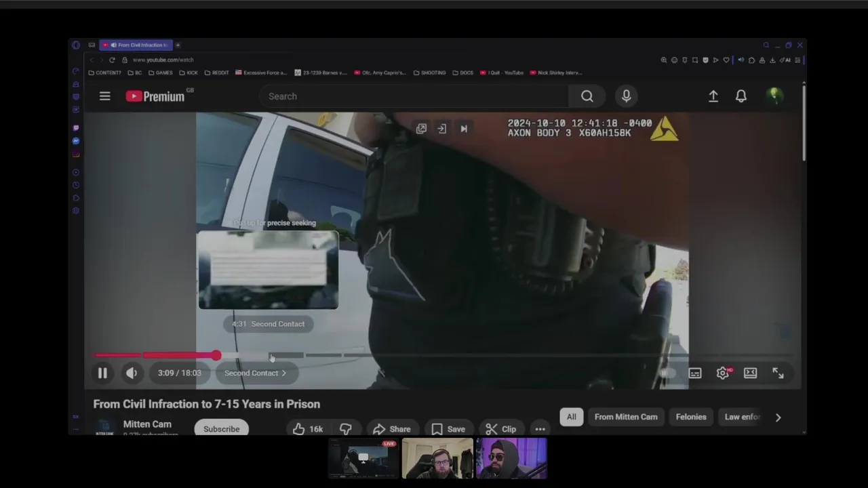Open the GAMES bookmarks folder
868x488 pixels.
161,73
